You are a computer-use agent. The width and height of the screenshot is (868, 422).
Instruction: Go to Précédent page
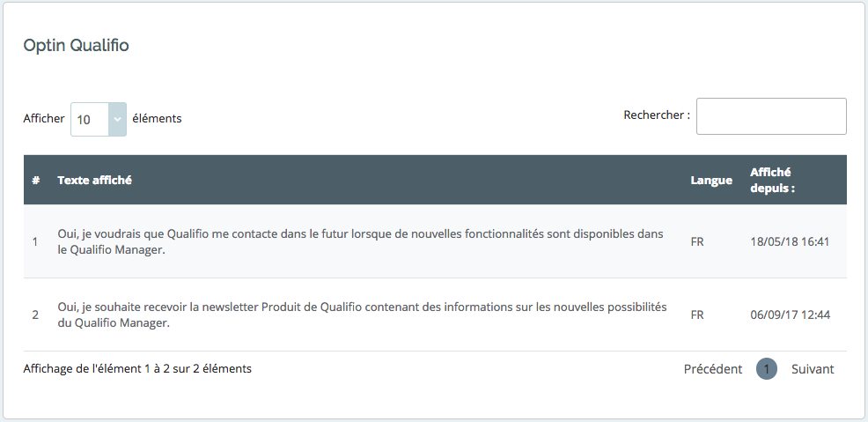coord(713,369)
